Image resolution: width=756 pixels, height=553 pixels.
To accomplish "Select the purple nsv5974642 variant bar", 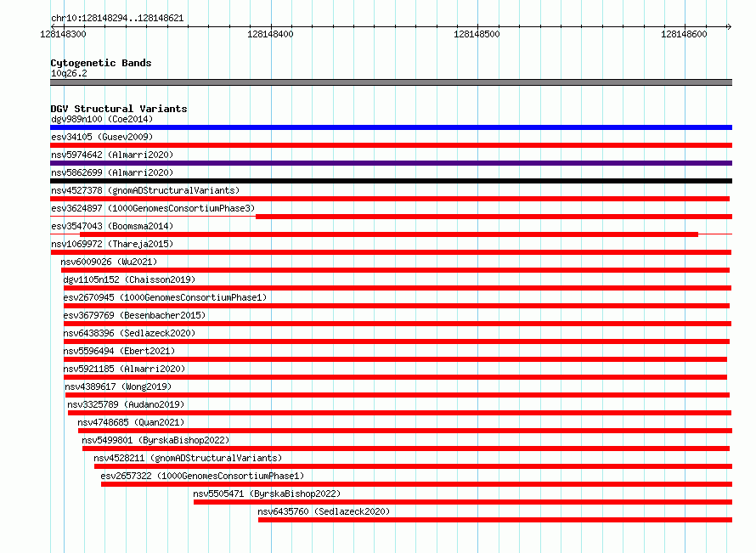I will (x=391, y=163).
